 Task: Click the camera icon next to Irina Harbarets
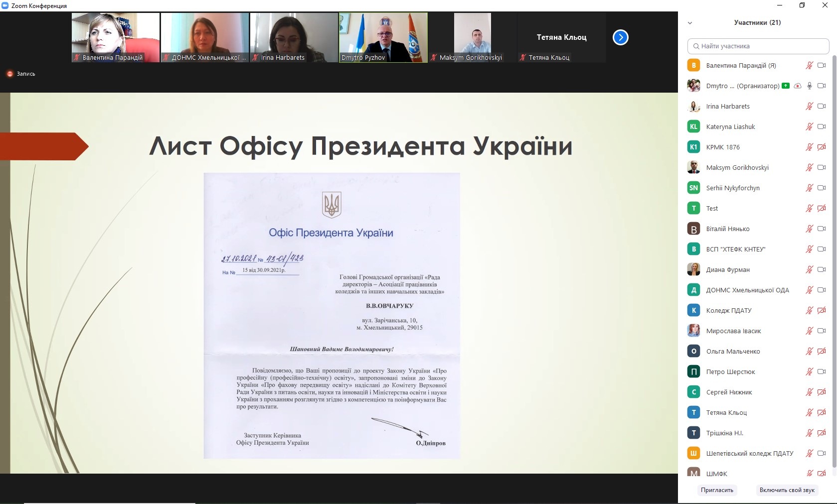click(822, 106)
